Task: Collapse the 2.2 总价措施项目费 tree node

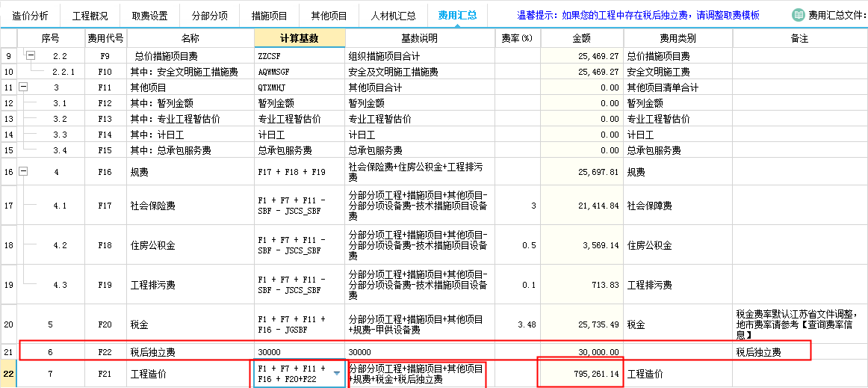Action: coord(31,56)
